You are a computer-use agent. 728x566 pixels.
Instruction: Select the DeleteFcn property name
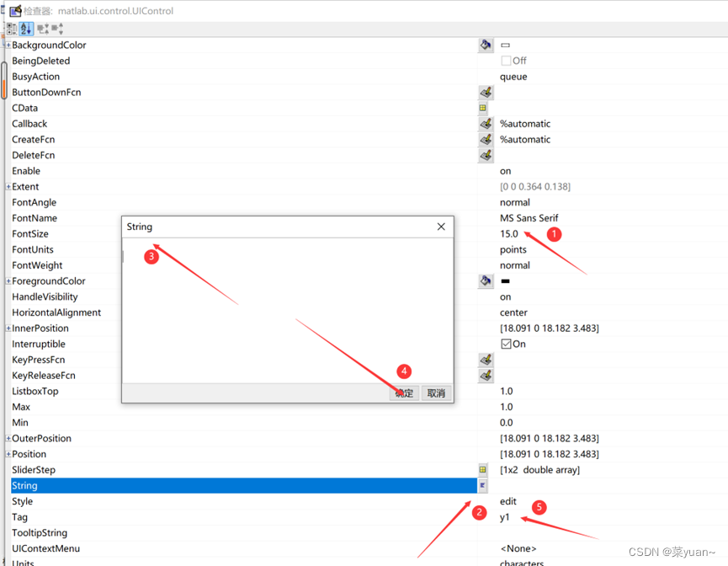click(x=34, y=155)
